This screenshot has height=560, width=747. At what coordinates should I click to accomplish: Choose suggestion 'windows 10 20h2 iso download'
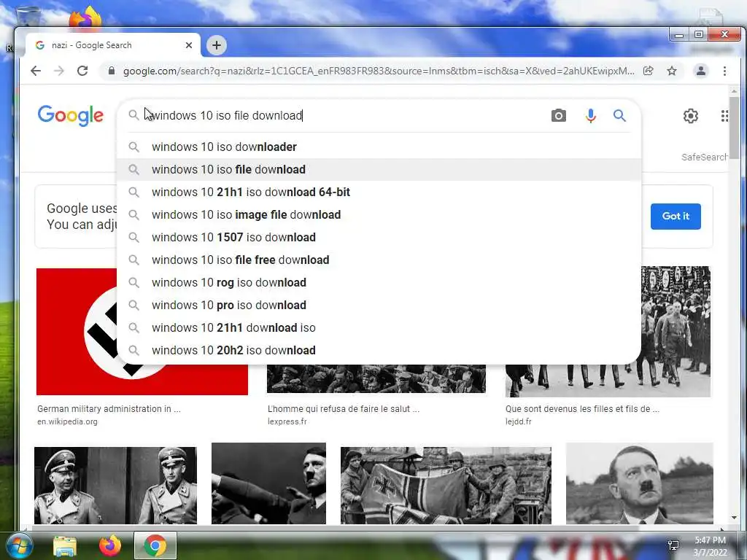tap(379, 351)
